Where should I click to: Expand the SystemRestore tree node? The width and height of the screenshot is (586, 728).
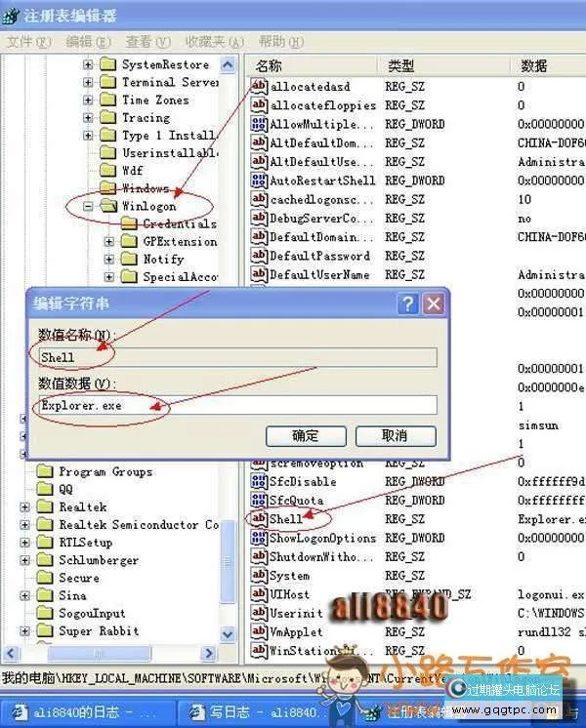(88, 64)
